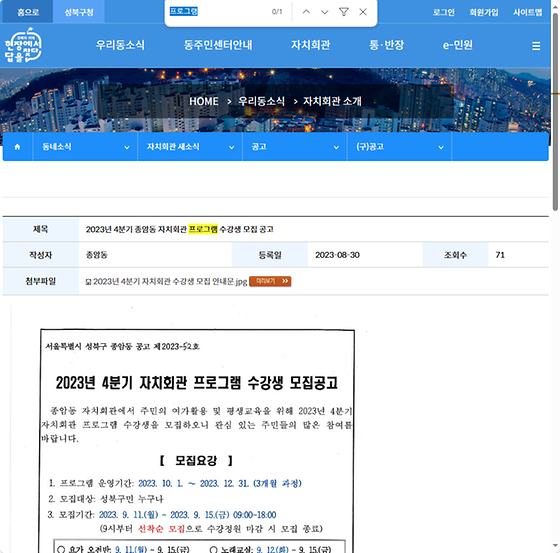The height and width of the screenshot is (553, 560).
Task: Click the 작성자 header cell
Action: (41, 255)
